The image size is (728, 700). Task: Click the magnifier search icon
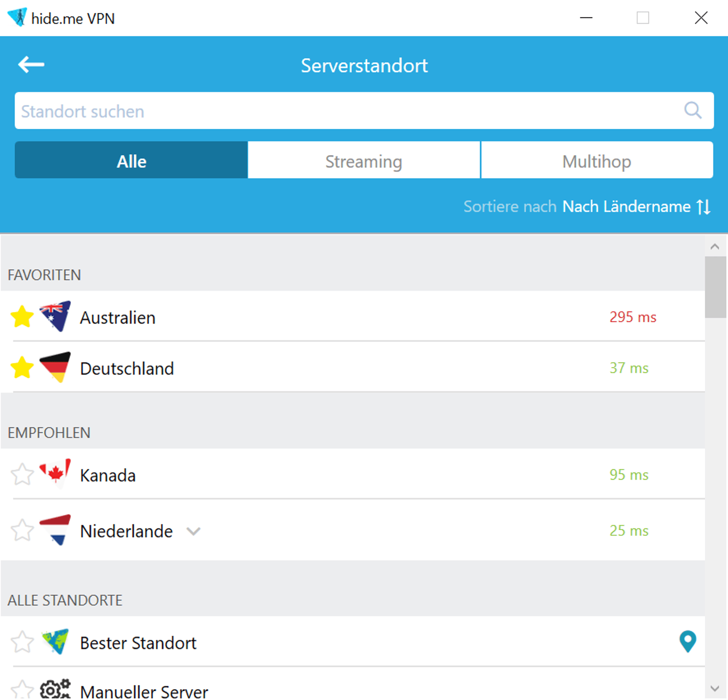(692, 111)
